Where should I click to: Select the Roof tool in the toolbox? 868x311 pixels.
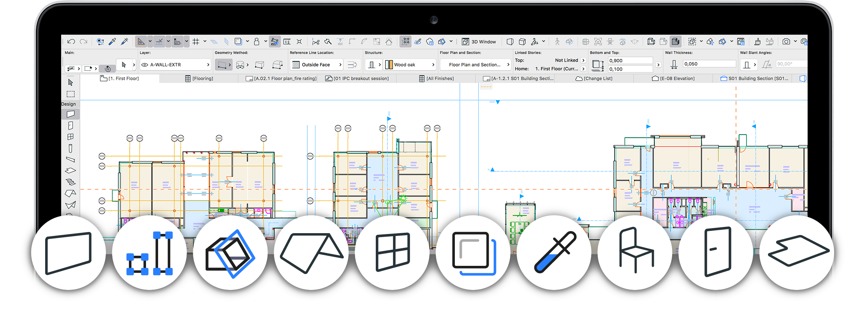(x=70, y=193)
